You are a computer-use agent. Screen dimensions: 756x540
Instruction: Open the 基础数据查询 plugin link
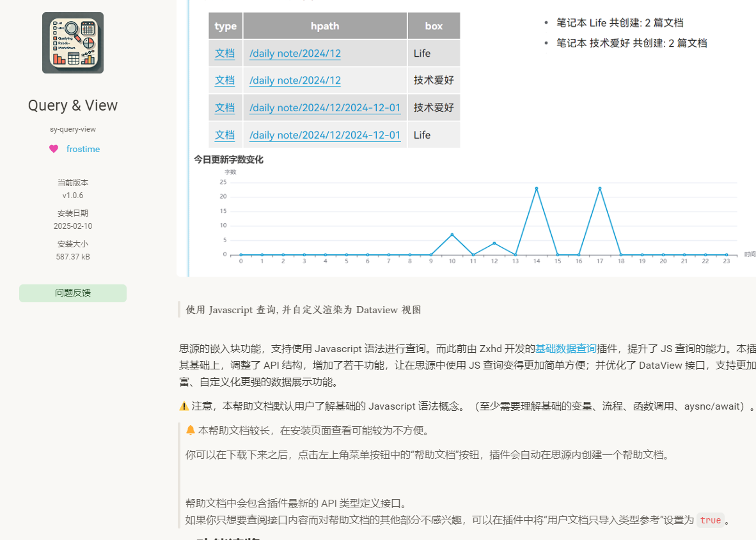point(565,348)
